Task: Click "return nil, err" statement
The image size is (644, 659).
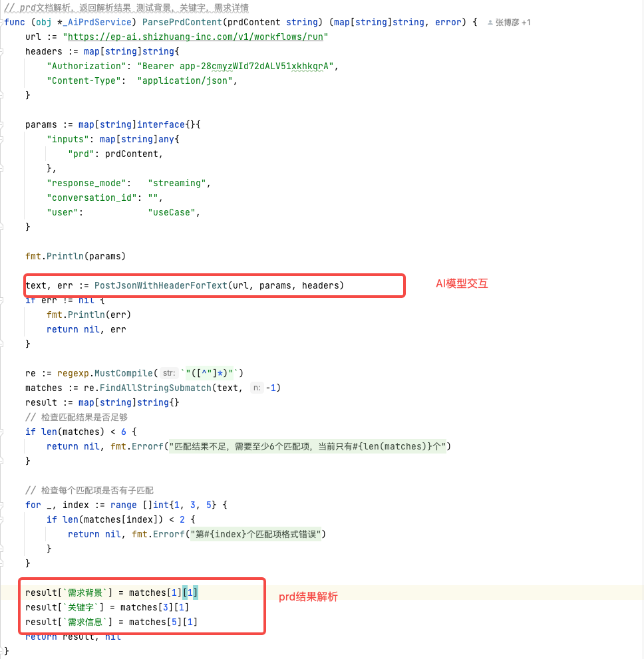Action: [x=86, y=330]
